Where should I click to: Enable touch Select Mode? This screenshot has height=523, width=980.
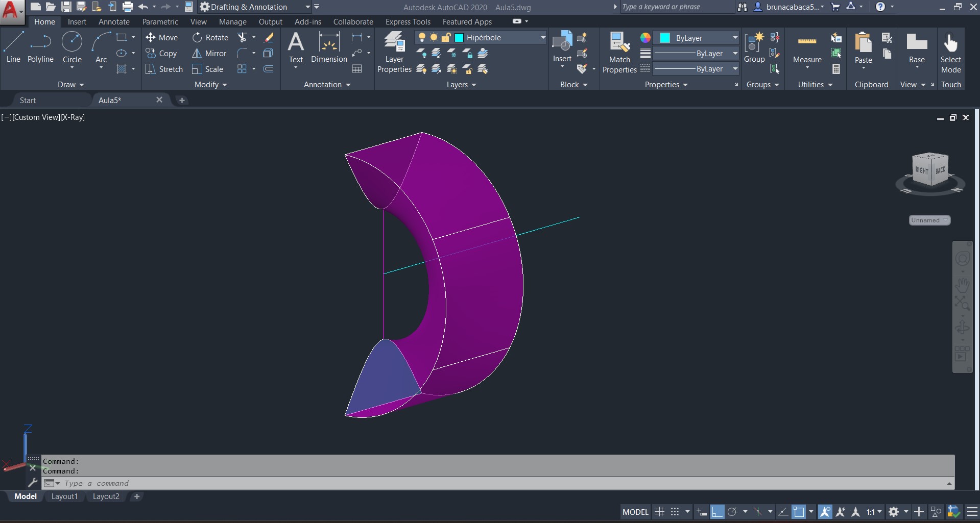point(950,52)
